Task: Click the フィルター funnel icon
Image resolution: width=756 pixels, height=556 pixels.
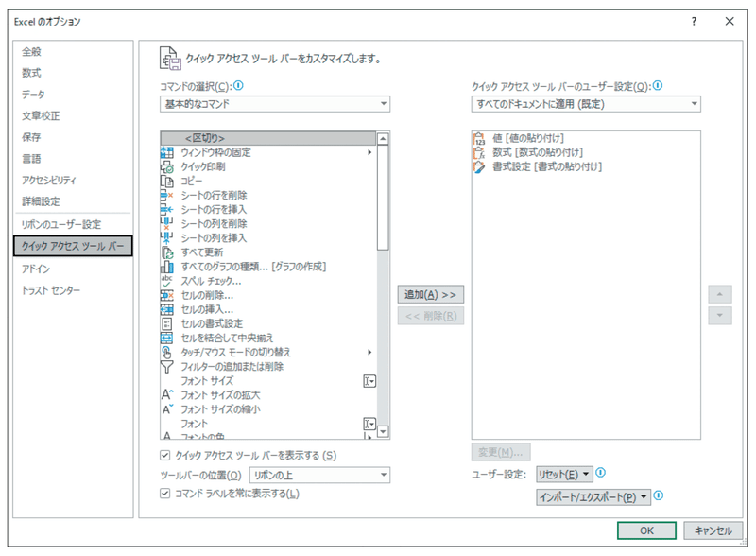Action: pos(167,367)
